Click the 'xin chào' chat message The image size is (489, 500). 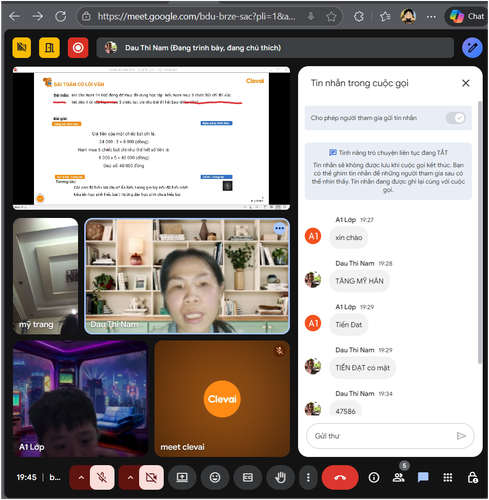[x=349, y=237]
